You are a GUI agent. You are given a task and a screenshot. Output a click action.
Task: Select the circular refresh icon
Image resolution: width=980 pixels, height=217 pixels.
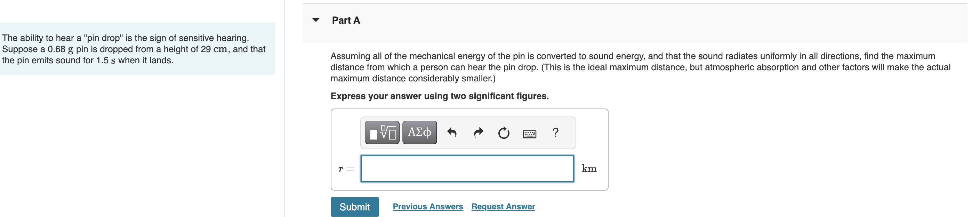tap(503, 132)
